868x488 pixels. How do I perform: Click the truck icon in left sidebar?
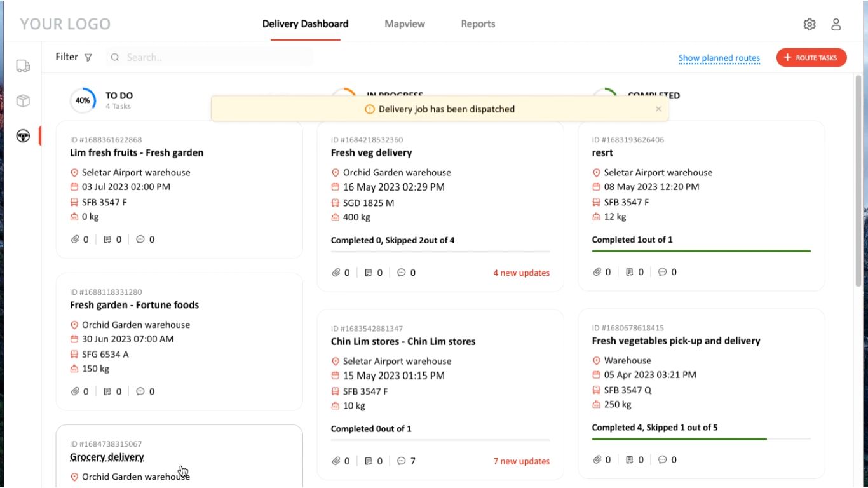[23, 66]
